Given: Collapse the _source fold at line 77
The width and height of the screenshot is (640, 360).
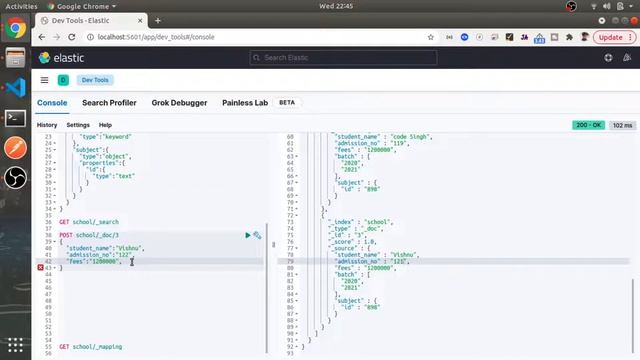Looking at the screenshot, I should (x=296, y=248).
